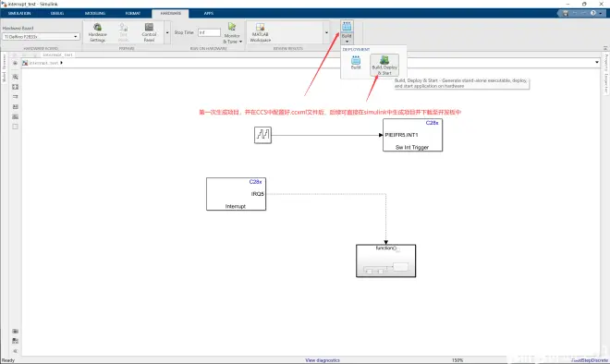The image size is (610, 364).
Task: Click the Stop Time input field
Action: (x=209, y=32)
